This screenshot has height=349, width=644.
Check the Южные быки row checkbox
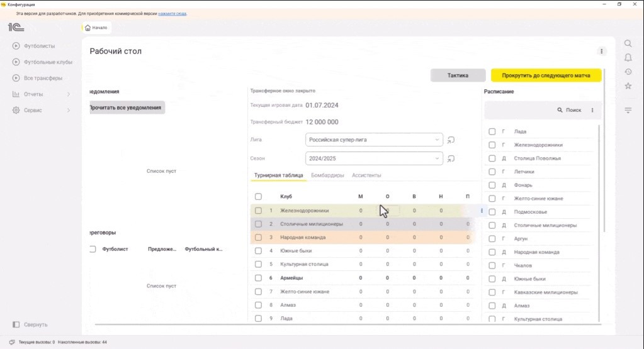pyautogui.click(x=258, y=251)
